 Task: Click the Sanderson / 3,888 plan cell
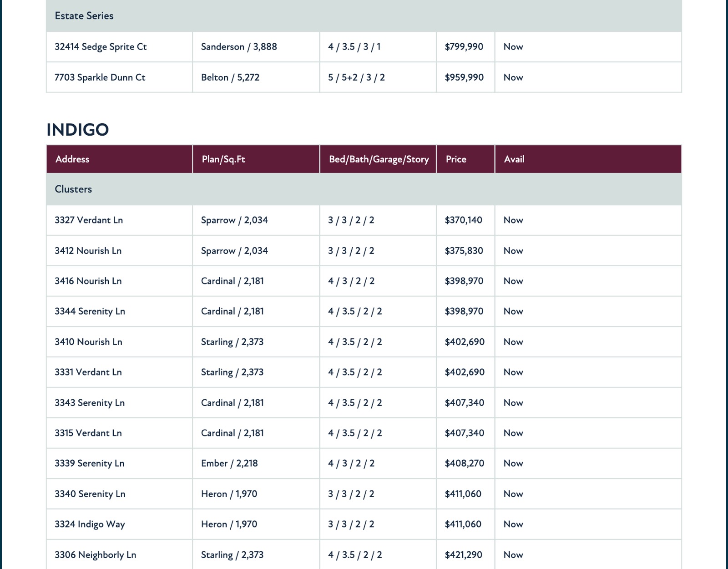coord(239,47)
